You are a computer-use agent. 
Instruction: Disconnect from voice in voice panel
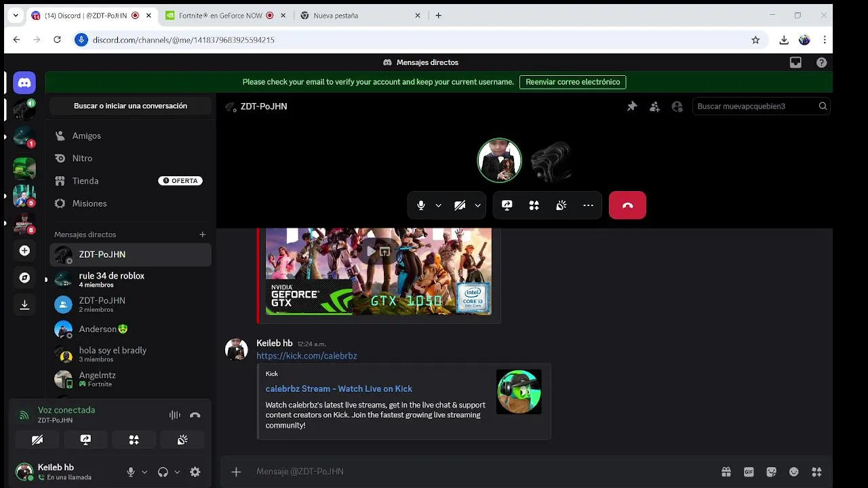coord(195,415)
